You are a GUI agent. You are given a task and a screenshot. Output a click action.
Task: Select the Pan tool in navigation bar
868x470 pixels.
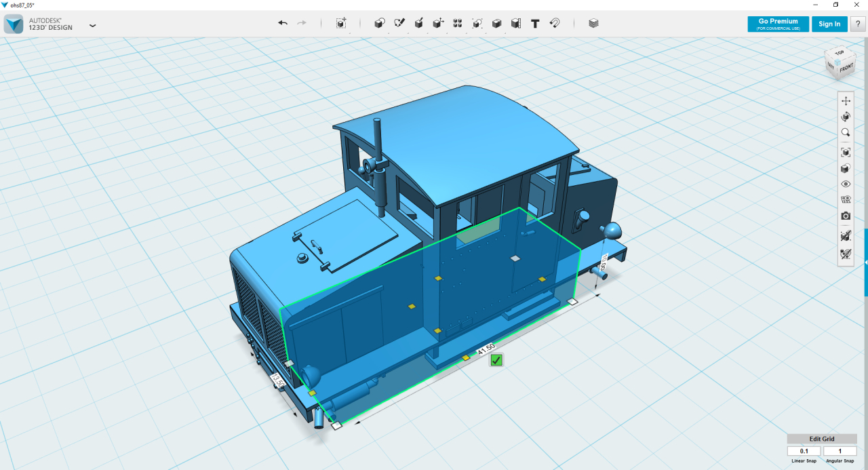tap(846, 100)
